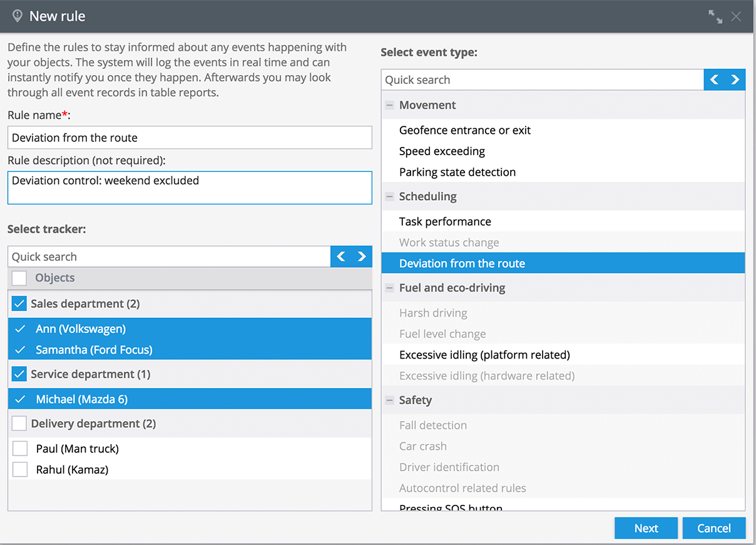
Task: Select Geofence entrance or exit event
Action: point(464,130)
